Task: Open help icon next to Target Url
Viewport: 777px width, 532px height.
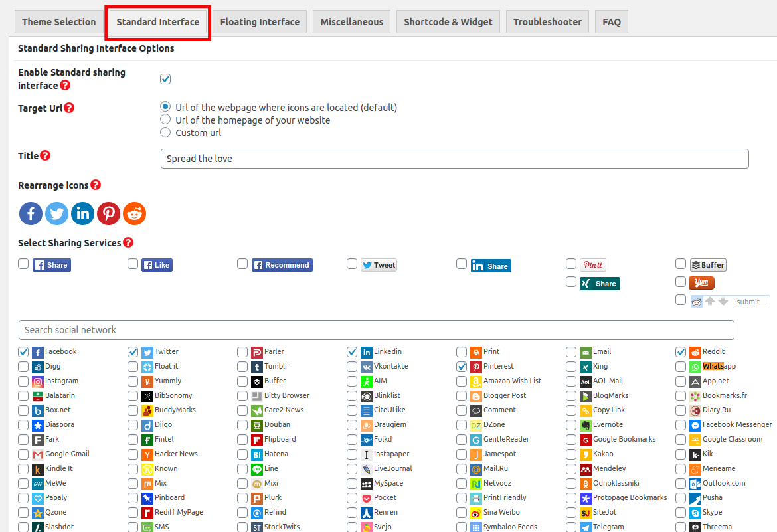Action: coord(69,108)
